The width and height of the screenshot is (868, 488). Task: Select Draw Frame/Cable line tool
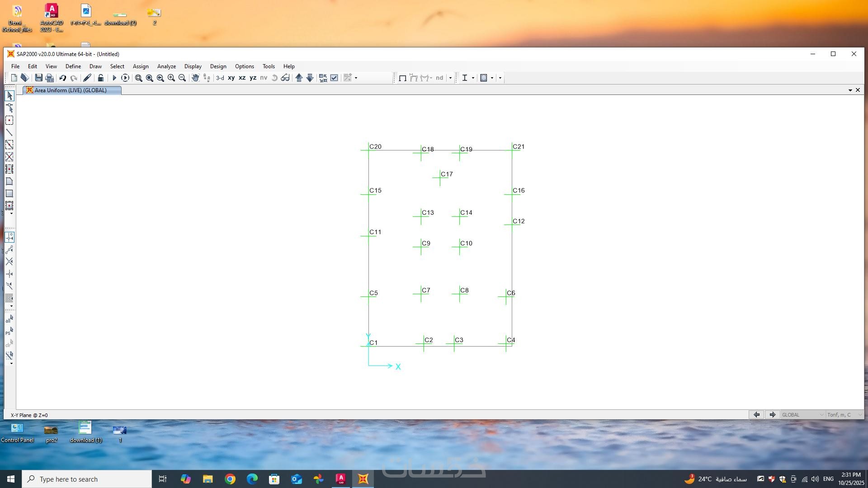9,132
